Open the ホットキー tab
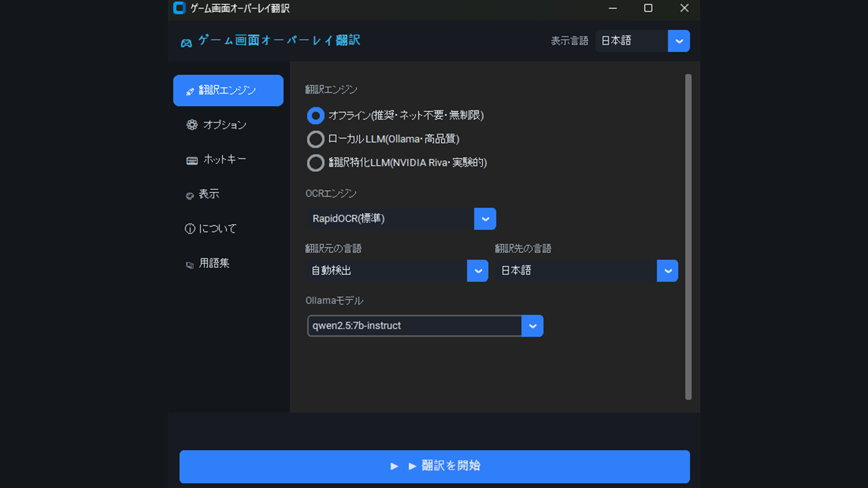Viewport: 868px width, 488px height. [228, 160]
